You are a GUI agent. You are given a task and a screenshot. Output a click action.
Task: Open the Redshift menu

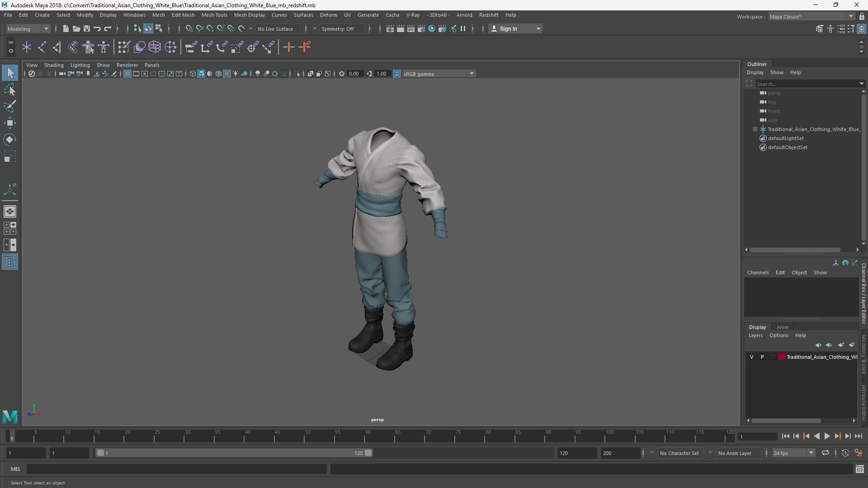pos(489,15)
